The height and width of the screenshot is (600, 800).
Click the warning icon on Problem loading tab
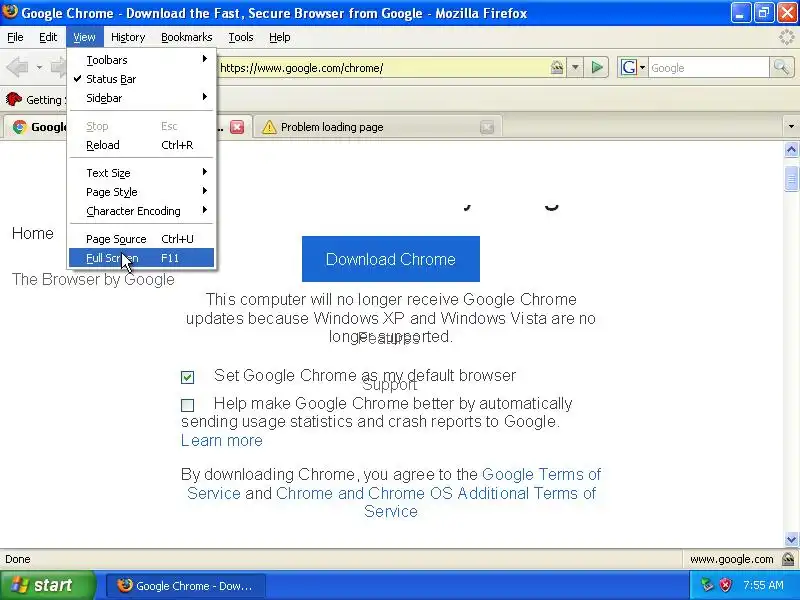269,127
